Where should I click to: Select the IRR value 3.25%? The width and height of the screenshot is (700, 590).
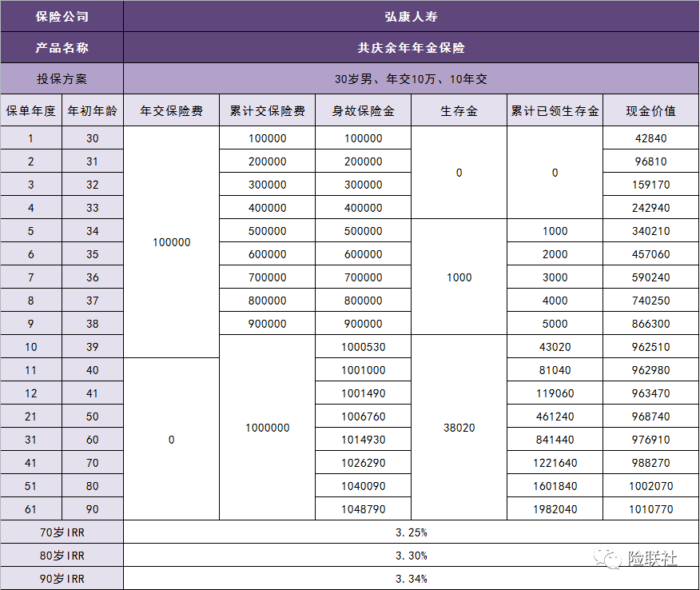[x=411, y=532]
